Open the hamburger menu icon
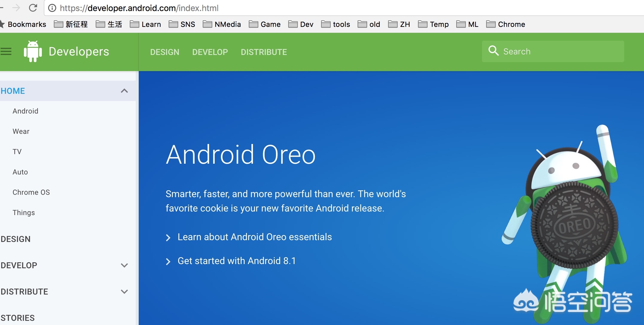 (6, 52)
